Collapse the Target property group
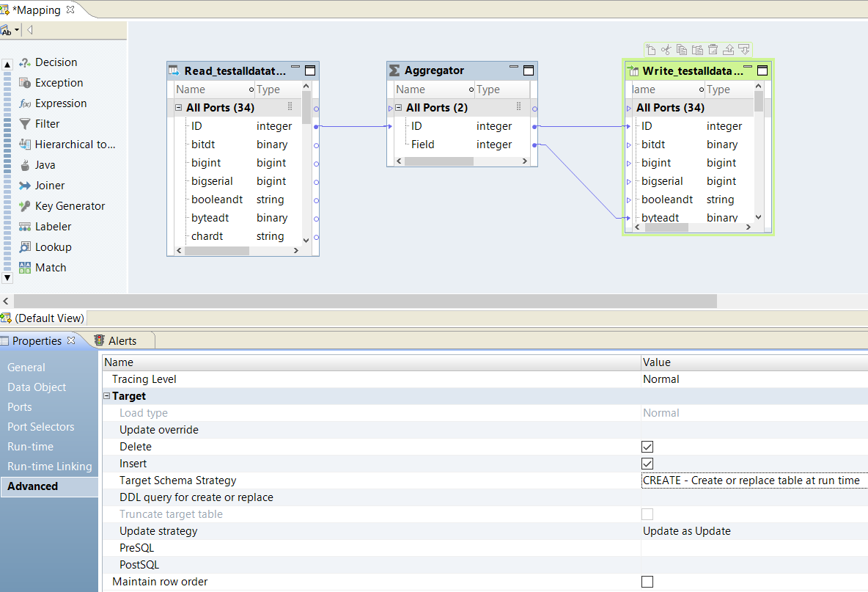 pyautogui.click(x=107, y=396)
